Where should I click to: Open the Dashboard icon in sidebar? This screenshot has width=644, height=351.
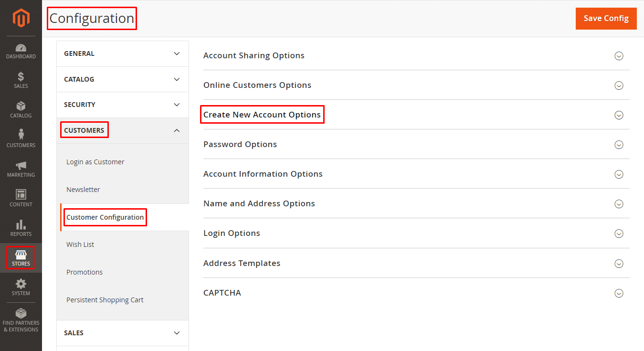tap(21, 48)
